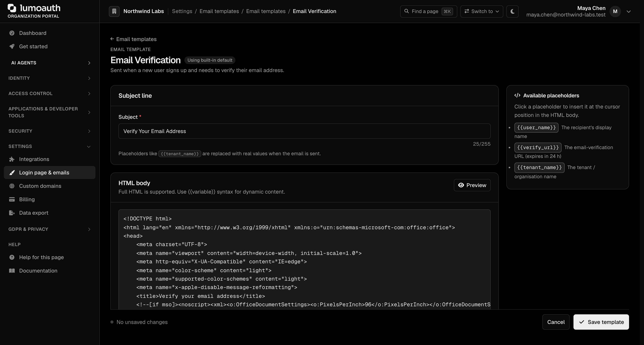Preview the HTML body

(472, 185)
